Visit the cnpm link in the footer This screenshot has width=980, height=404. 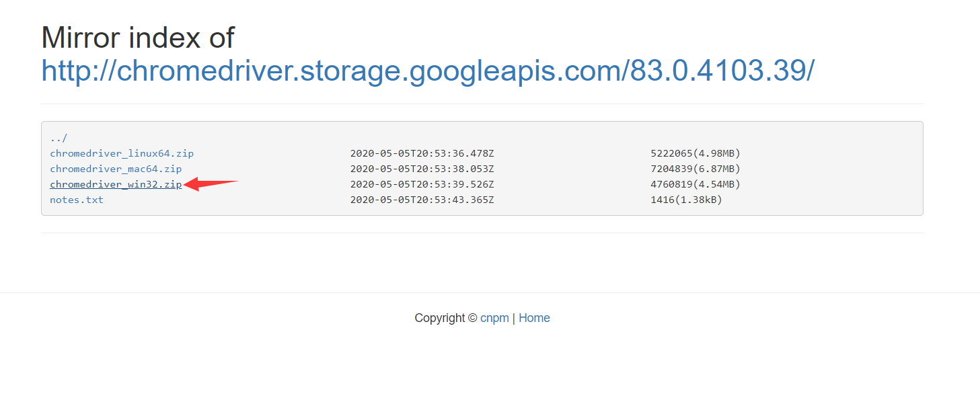pyautogui.click(x=494, y=318)
